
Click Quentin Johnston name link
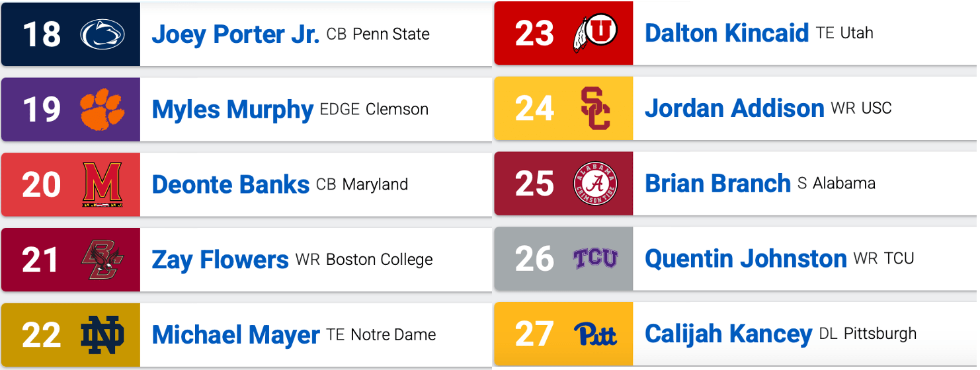point(745,258)
